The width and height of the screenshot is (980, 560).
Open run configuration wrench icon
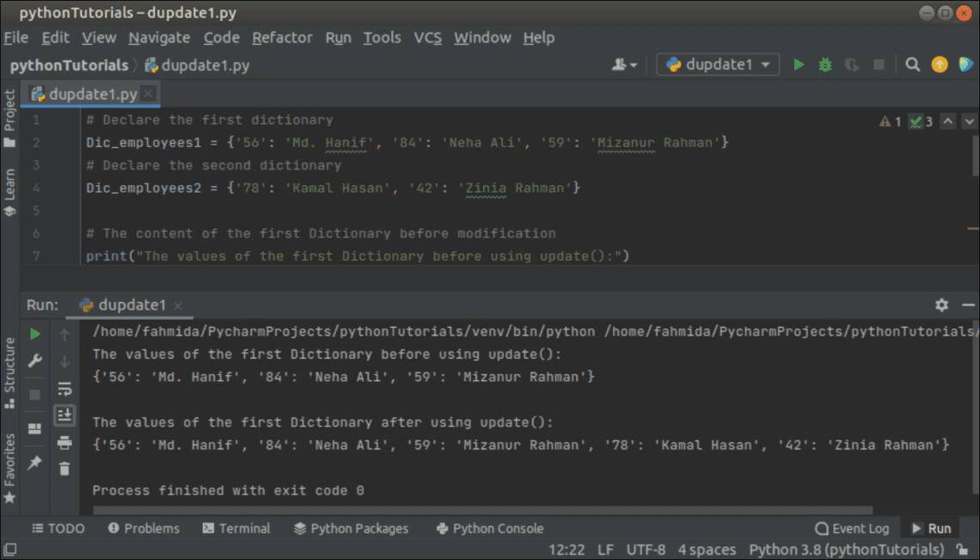point(35,361)
